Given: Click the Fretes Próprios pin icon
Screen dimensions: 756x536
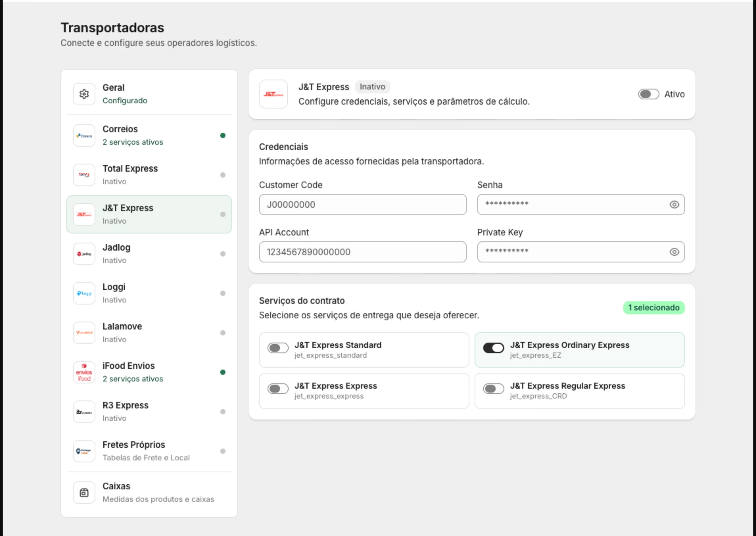Looking at the screenshot, I should point(84,451).
